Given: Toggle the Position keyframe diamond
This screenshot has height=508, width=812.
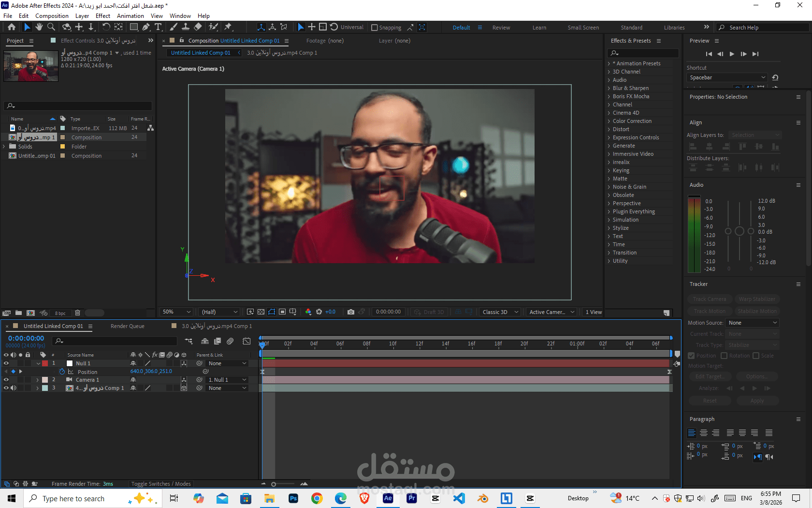Looking at the screenshot, I should point(13,372).
